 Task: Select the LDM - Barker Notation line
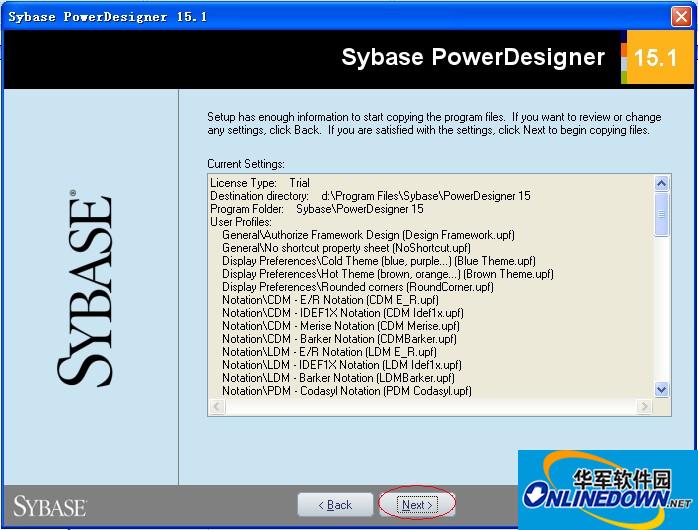coord(338,377)
